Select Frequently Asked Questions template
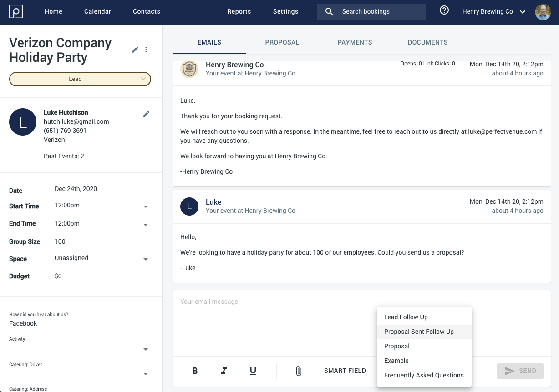The width and height of the screenshot is (559, 392). [x=424, y=375]
